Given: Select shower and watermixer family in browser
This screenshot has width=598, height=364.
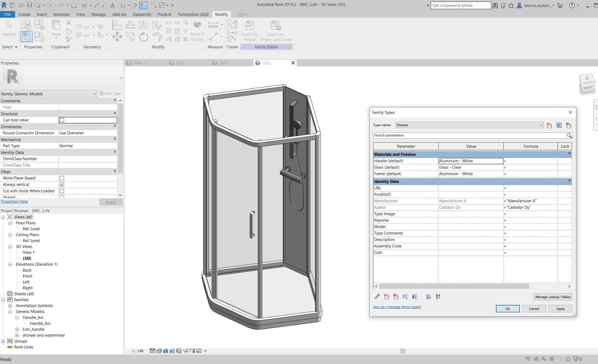Looking at the screenshot, I should click(x=44, y=335).
